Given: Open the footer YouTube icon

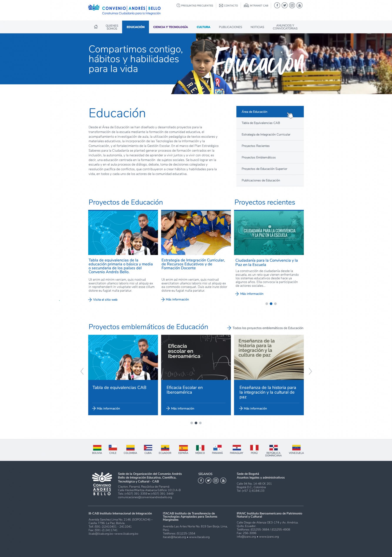Looking at the screenshot, I should tap(223, 480).
